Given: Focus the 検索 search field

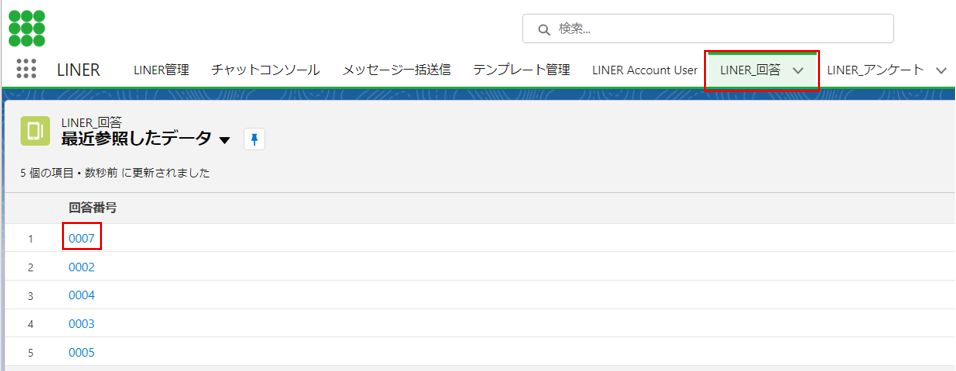Looking at the screenshot, I should [x=708, y=29].
